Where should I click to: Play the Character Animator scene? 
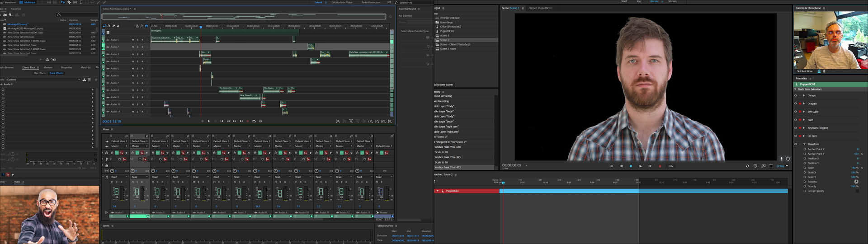pos(640,166)
